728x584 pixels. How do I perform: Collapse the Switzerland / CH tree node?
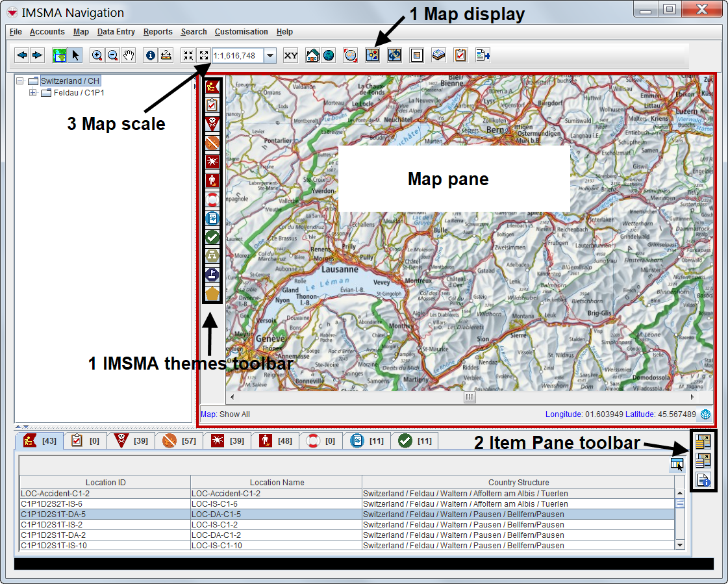pyautogui.click(x=20, y=81)
